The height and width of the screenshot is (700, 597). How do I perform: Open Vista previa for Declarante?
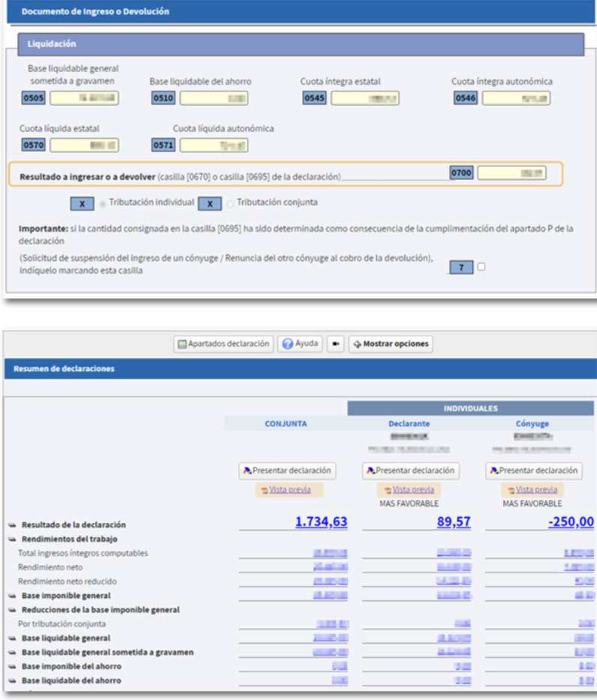(409, 489)
